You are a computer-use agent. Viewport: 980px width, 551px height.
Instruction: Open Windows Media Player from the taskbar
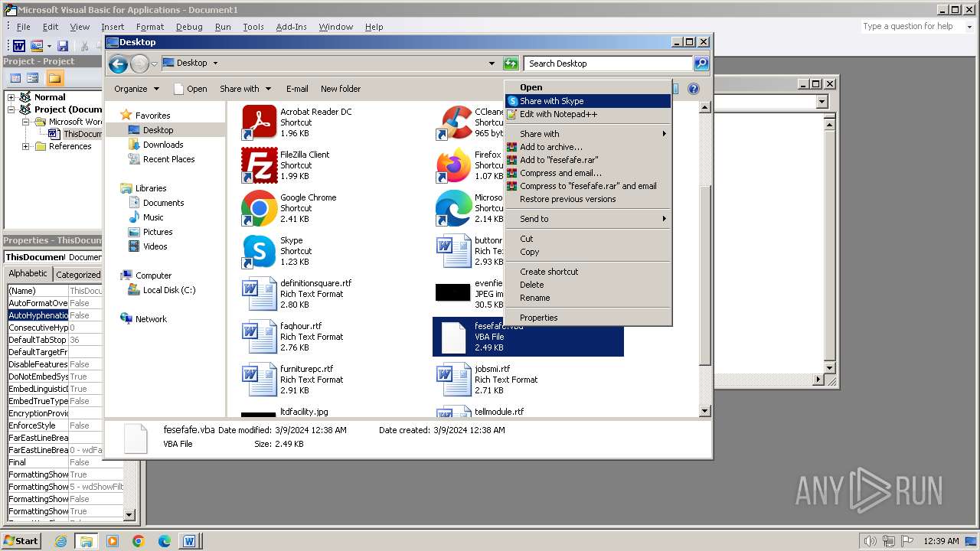(x=113, y=541)
